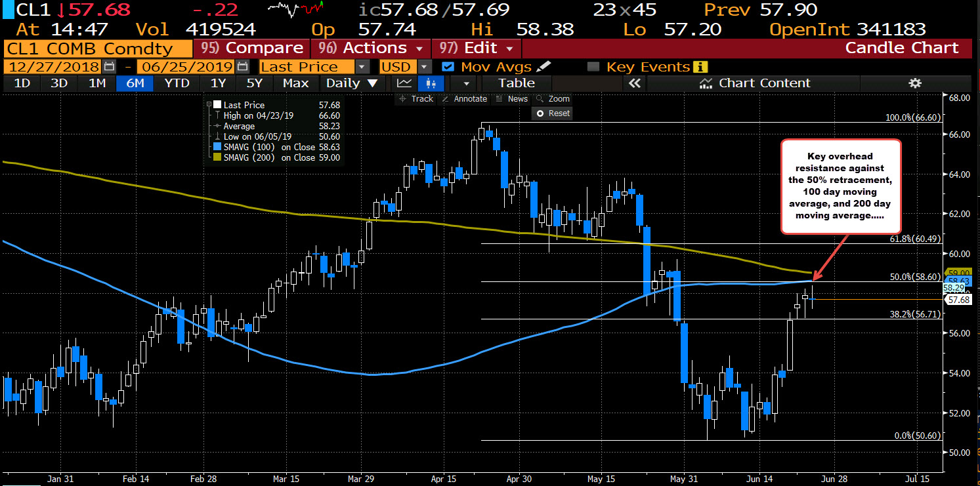The height and width of the screenshot is (486, 980).
Task: Open the USD currency dropdown
Action: point(425,67)
